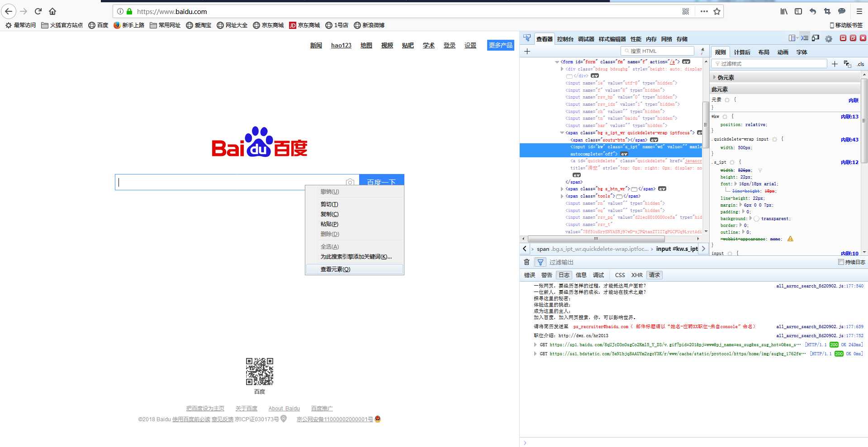Screen dimensions: 868x447
Task: Open the toolbox frame selector icon
Action: (x=792, y=38)
